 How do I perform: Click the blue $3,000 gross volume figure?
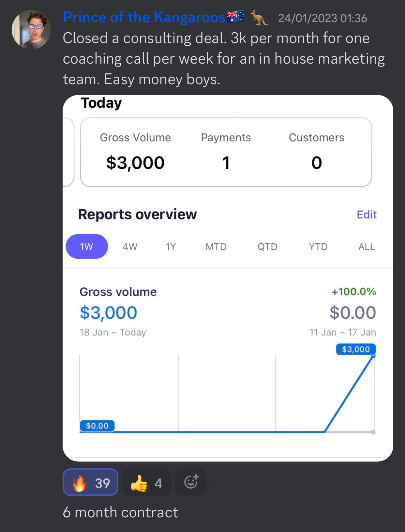(x=109, y=312)
